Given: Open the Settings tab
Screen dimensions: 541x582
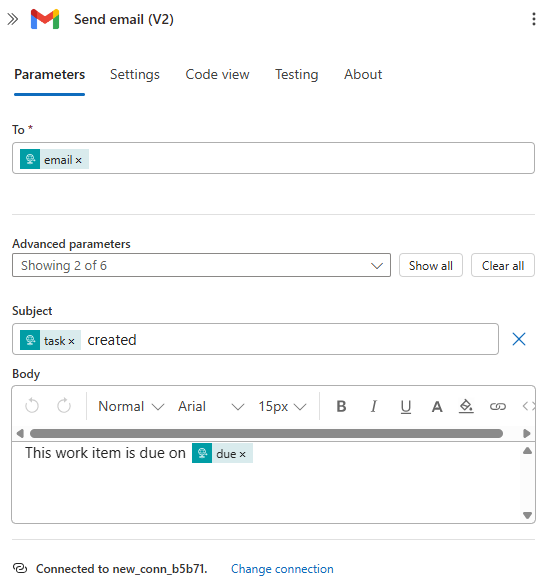Looking at the screenshot, I should coord(135,74).
